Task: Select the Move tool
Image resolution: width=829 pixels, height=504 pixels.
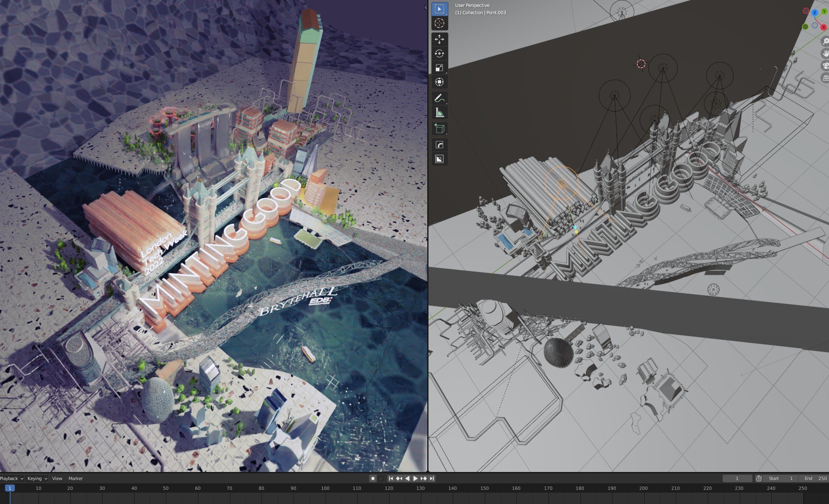Action: 439,39
